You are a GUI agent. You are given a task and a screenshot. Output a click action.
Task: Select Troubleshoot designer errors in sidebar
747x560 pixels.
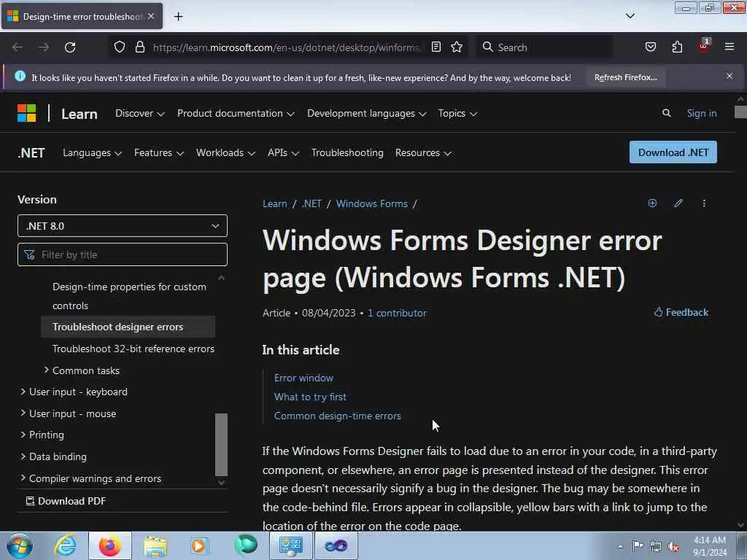(128, 327)
